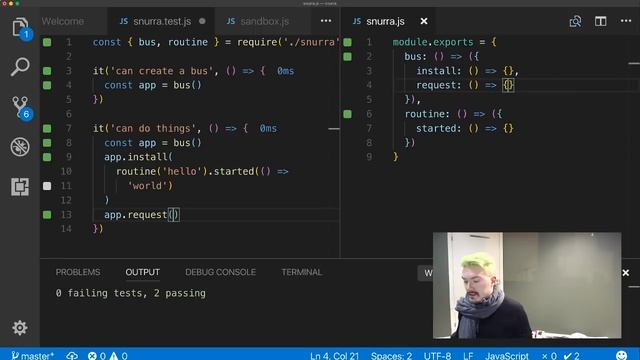Open the TERMINAL panel tab
The height and width of the screenshot is (360, 640).
302,272
